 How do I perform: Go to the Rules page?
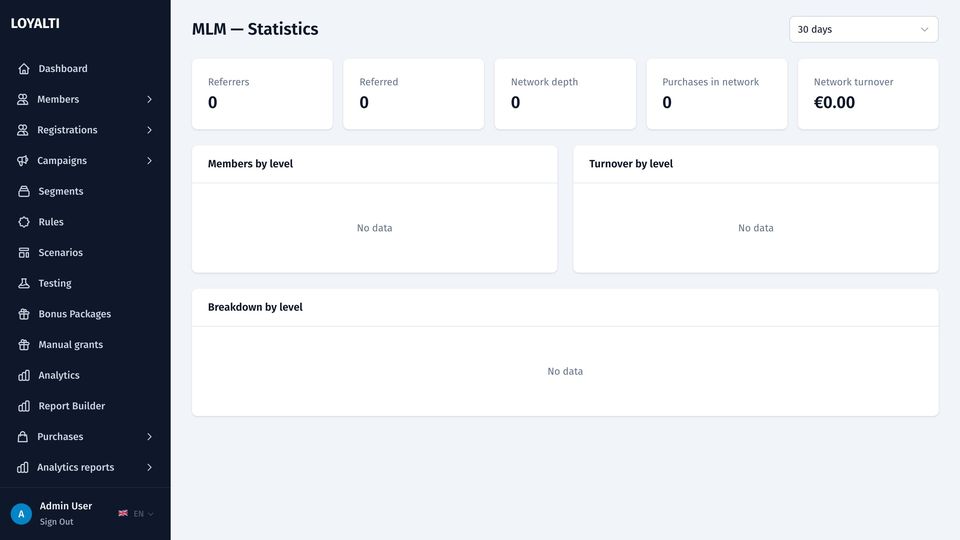85,222
